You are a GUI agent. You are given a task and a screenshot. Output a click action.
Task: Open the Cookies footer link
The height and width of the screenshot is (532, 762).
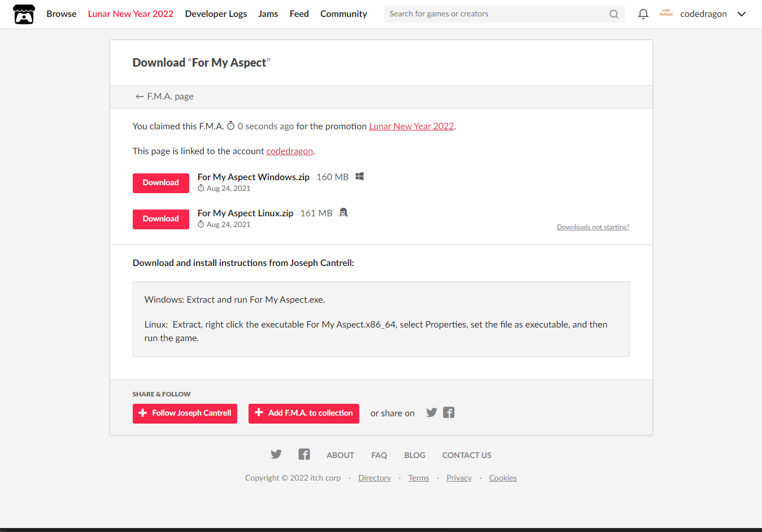pyautogui.click(x=503, y=478)
